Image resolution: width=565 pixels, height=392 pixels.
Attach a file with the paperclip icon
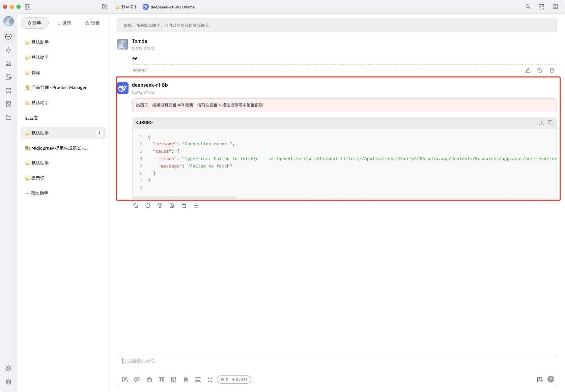tap(186, 380)
